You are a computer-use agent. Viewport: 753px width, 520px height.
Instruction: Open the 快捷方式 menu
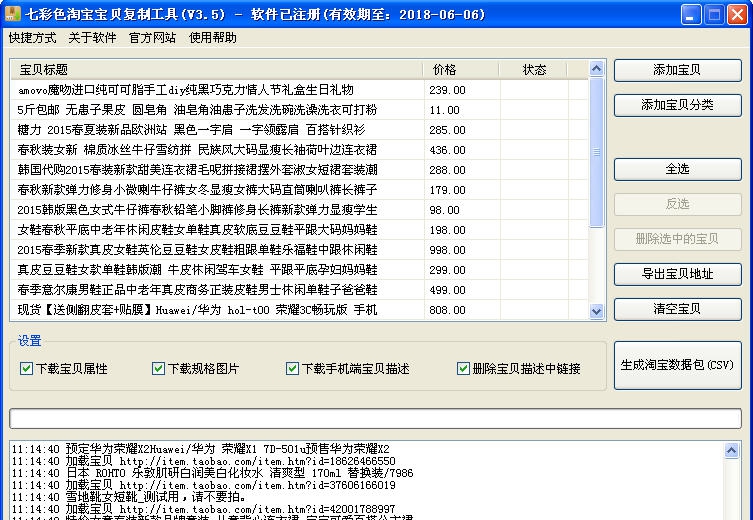tap(32, 37)
